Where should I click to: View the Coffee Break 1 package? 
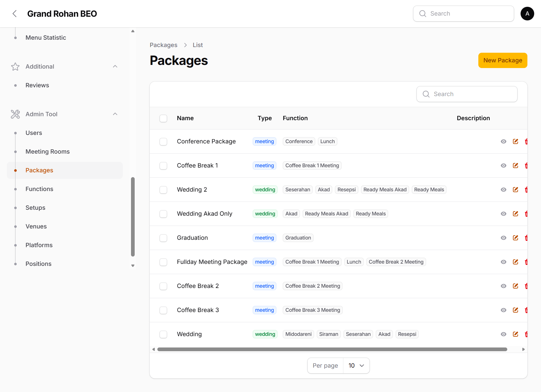coord(503,166)
